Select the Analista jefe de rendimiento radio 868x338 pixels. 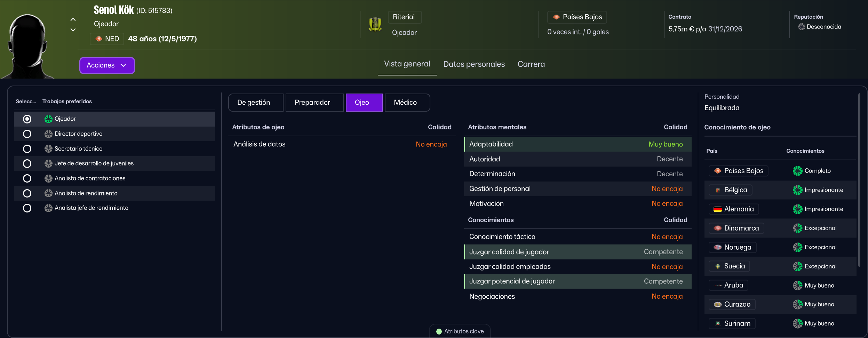point(27,208)
